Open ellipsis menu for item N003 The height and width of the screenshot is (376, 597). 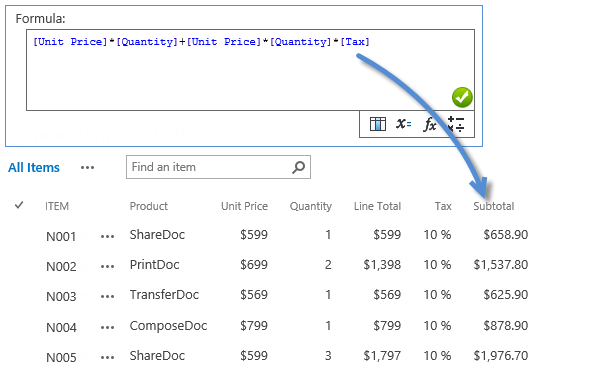(107, 296)
